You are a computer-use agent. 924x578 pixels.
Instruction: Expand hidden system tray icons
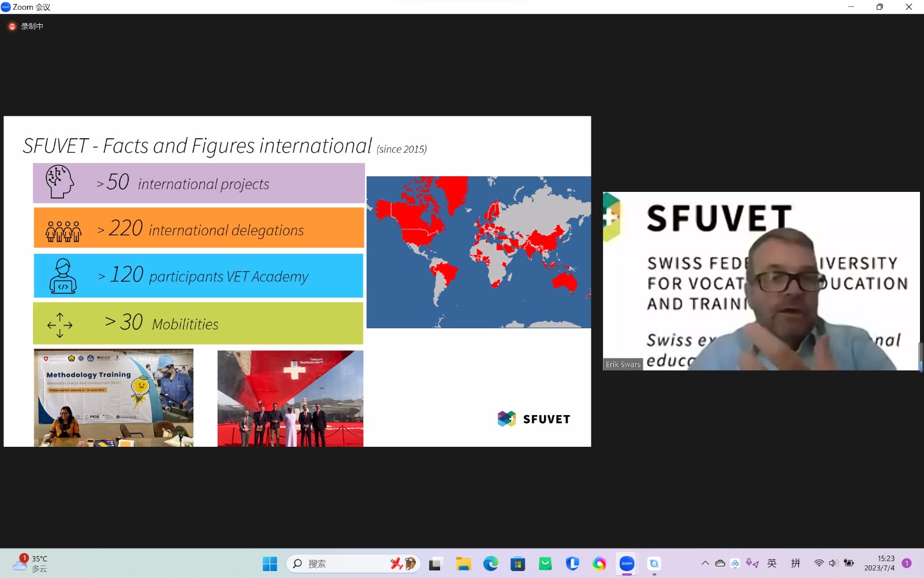coord(705,563)
